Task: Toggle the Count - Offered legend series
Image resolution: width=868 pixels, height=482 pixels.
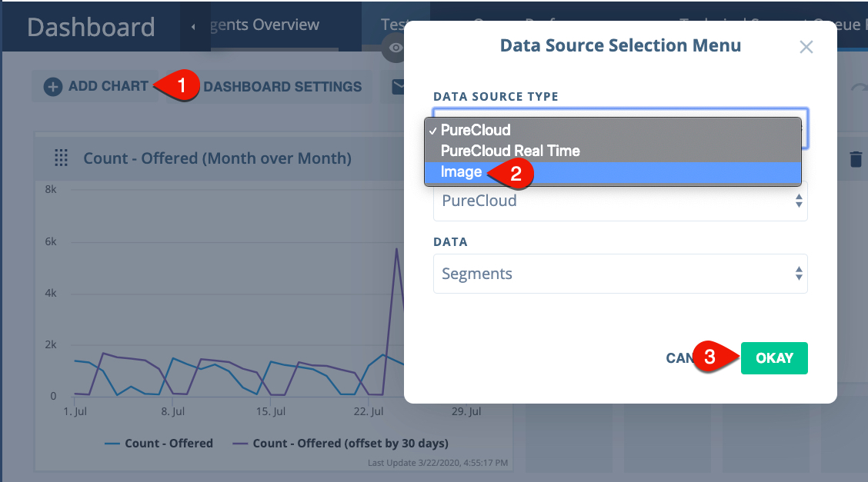Action: coord(159,444)
